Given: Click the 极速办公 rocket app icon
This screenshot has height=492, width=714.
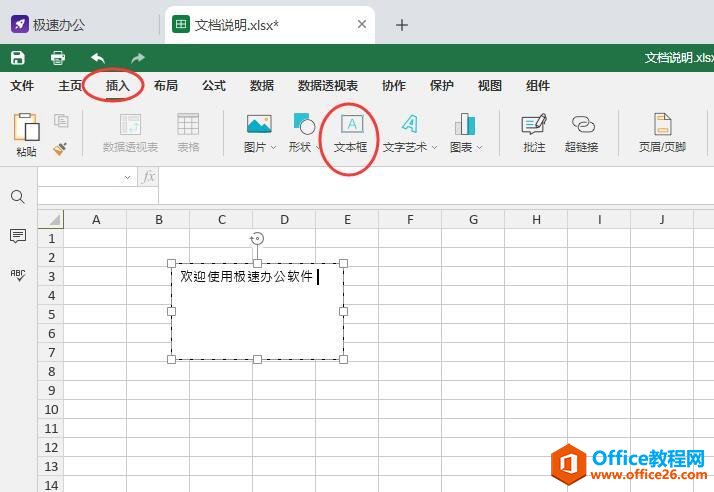Looking at the screenshot, I should pyautogui.click(x=20, y=24).
